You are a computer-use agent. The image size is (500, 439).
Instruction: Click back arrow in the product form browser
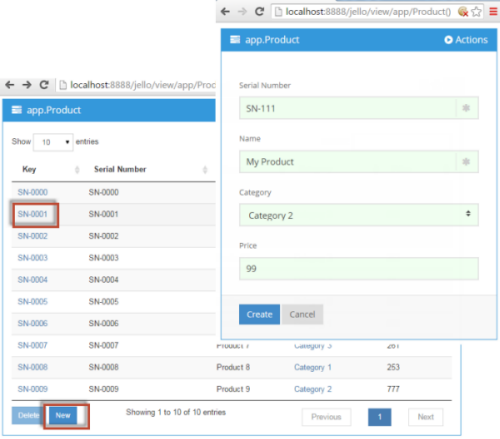225,12
